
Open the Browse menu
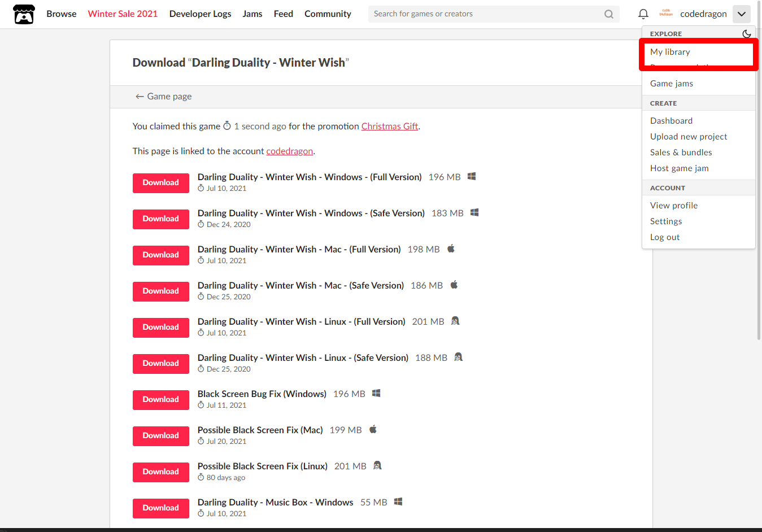click(62, 14)
